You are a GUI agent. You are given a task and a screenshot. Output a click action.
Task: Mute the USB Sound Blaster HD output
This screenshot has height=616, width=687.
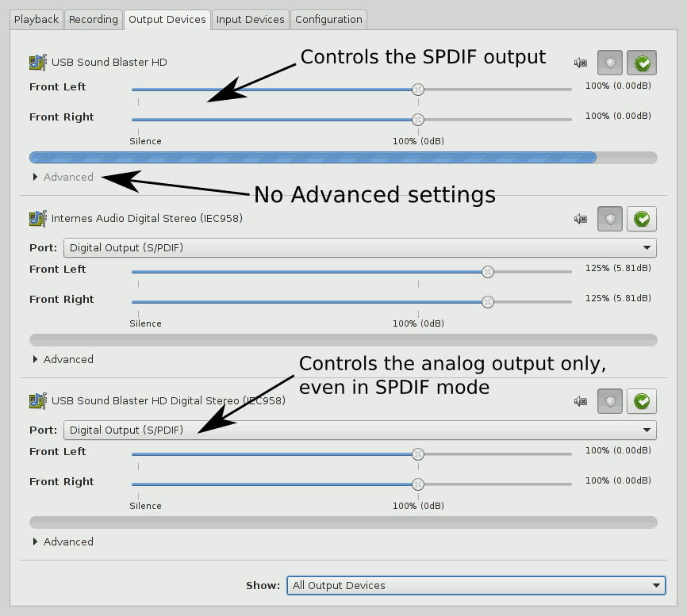coord(581,63)
